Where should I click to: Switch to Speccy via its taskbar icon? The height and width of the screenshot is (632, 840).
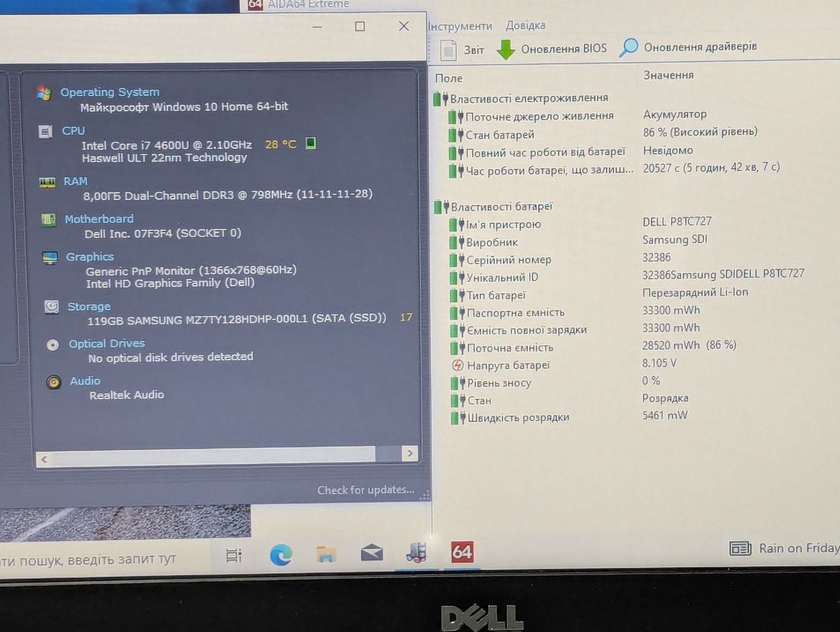(417, 553)
